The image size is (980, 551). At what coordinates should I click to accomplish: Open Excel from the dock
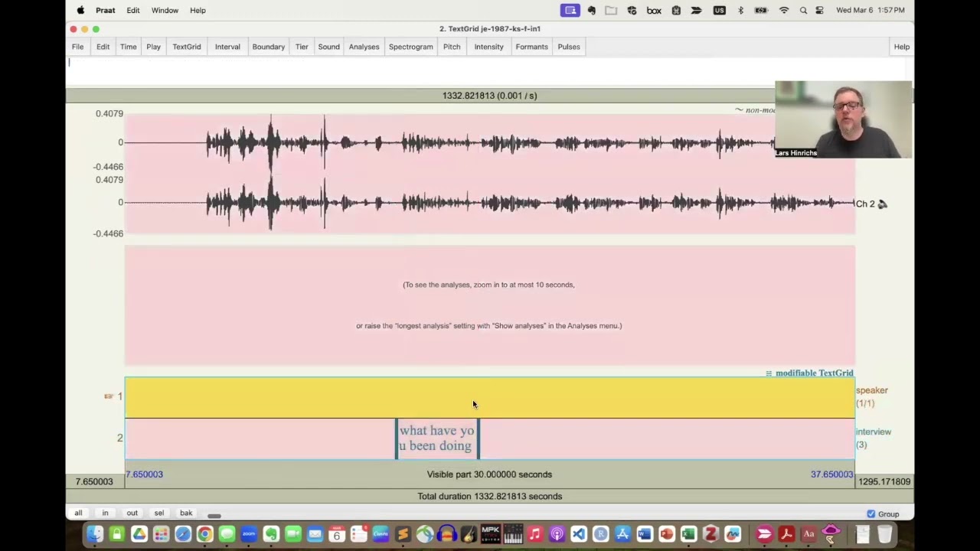[x=688, y=533]
